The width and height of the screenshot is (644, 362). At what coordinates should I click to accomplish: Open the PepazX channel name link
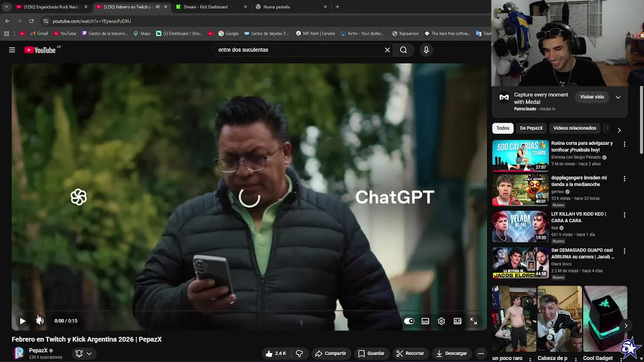tap(38, 350)
